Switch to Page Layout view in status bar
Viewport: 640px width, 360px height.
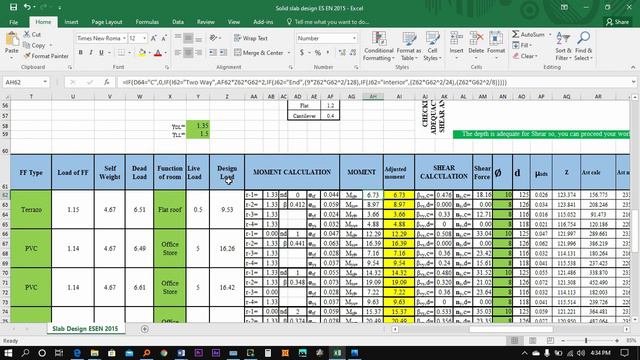(x=533, y=340)
